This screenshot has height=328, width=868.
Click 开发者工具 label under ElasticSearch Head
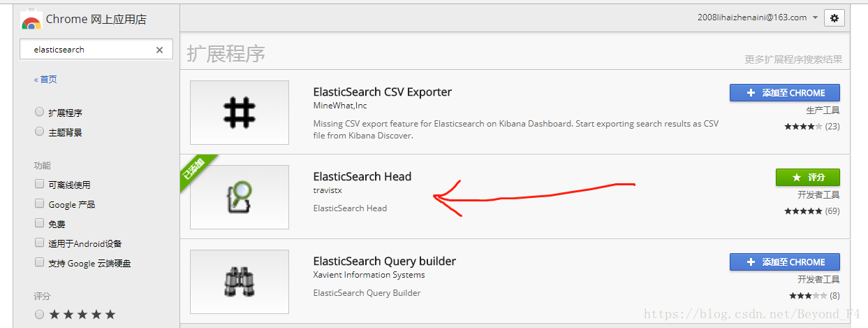(818, 195)
